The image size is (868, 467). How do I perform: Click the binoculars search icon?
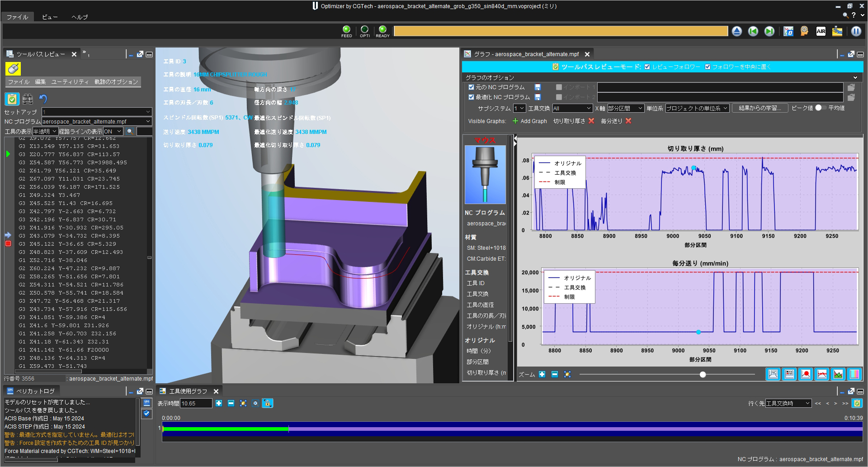[x=28, y=99]
